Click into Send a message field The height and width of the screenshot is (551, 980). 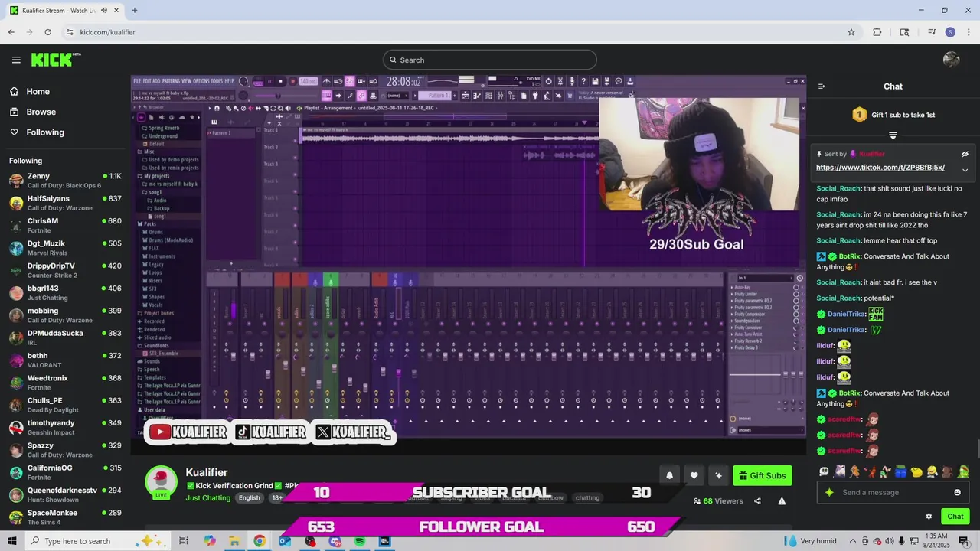tap(892, 492)
